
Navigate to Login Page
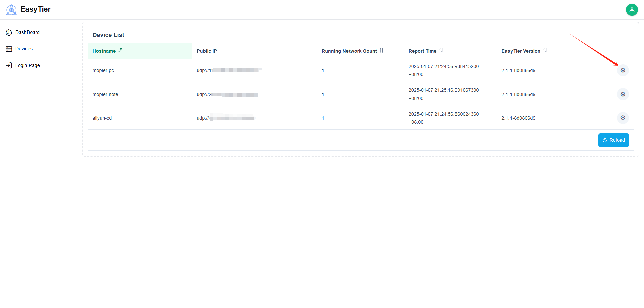coord(28,65)
